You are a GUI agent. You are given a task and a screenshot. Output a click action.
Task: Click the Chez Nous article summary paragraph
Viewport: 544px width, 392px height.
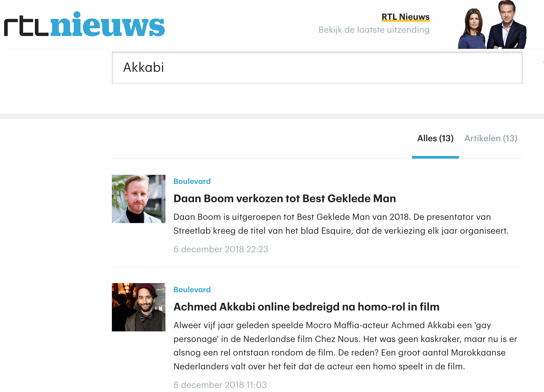pyautogui.click(x=345, y=346)
